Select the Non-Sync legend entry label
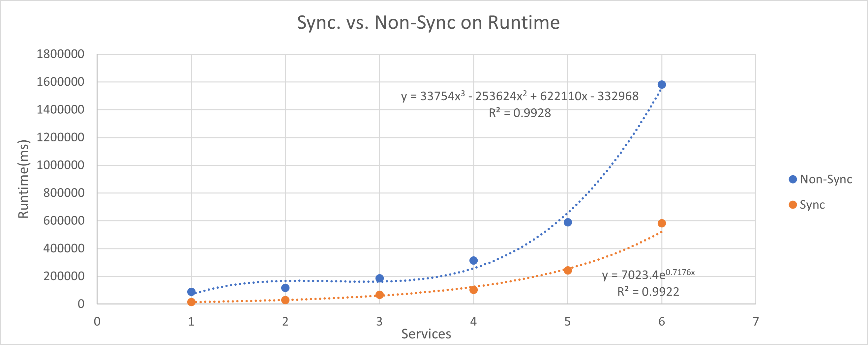Screen dimensions: 868x345 tap(825, 179)
